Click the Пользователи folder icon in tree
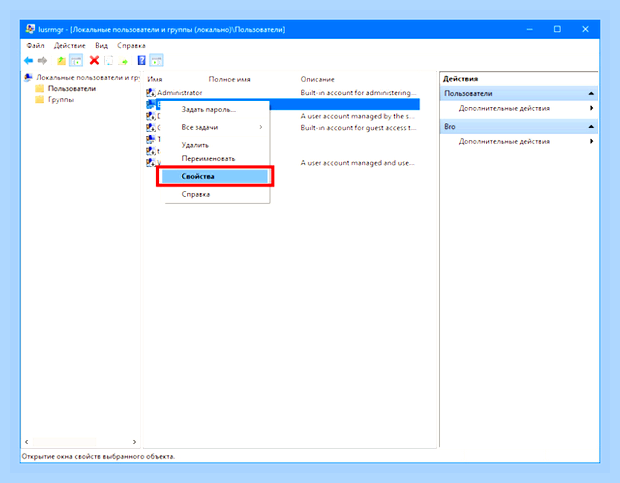620x483 pixels. [x=40, y=88]
